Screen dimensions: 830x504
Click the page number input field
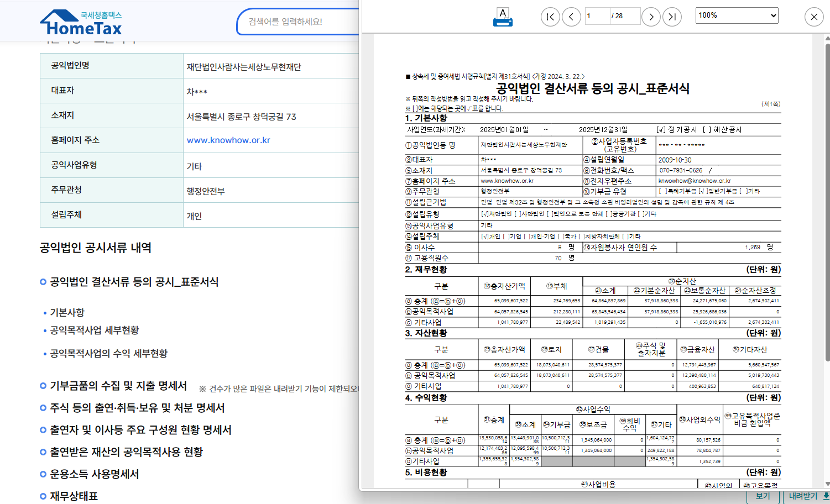coord(597,16)
